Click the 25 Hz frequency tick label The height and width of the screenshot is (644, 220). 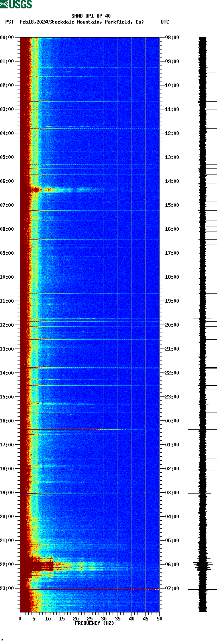tap(90, 619)
